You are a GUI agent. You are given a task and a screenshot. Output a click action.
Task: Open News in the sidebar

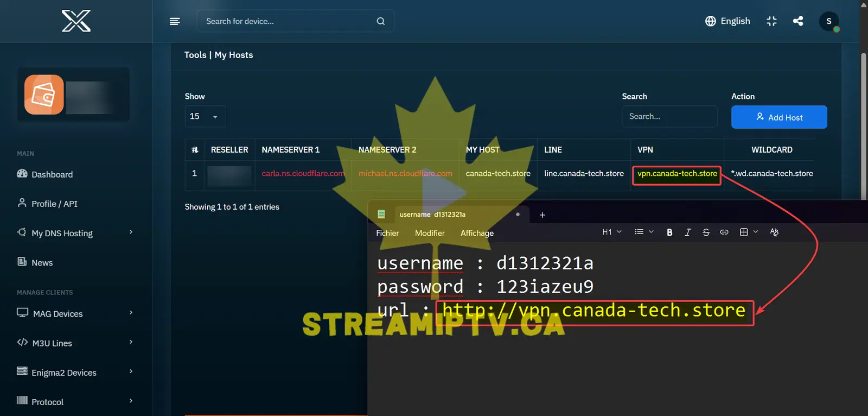pyautogui.click(x=42, y=263)
